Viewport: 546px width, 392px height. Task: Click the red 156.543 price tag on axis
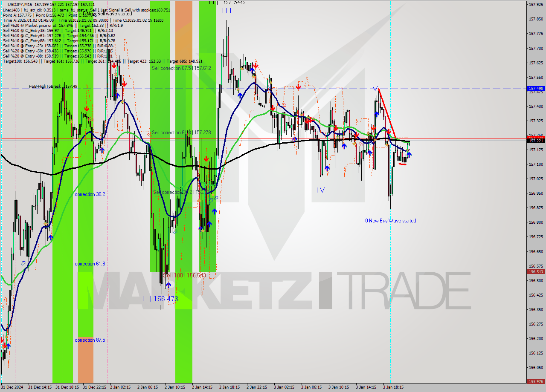(x=536, y=271)
